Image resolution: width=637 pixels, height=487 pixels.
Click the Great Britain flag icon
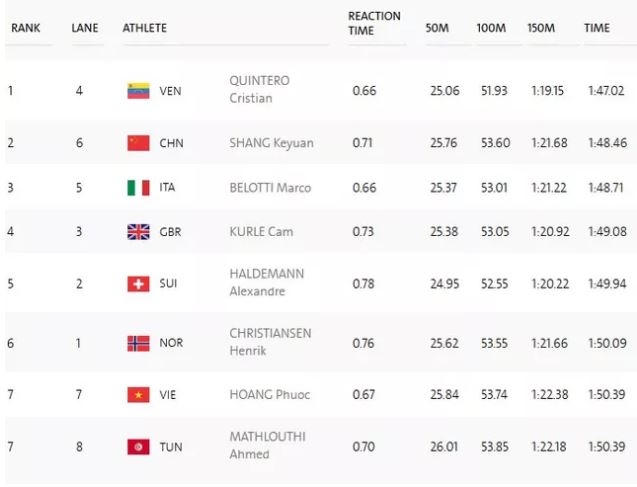(x=138, y=232)
